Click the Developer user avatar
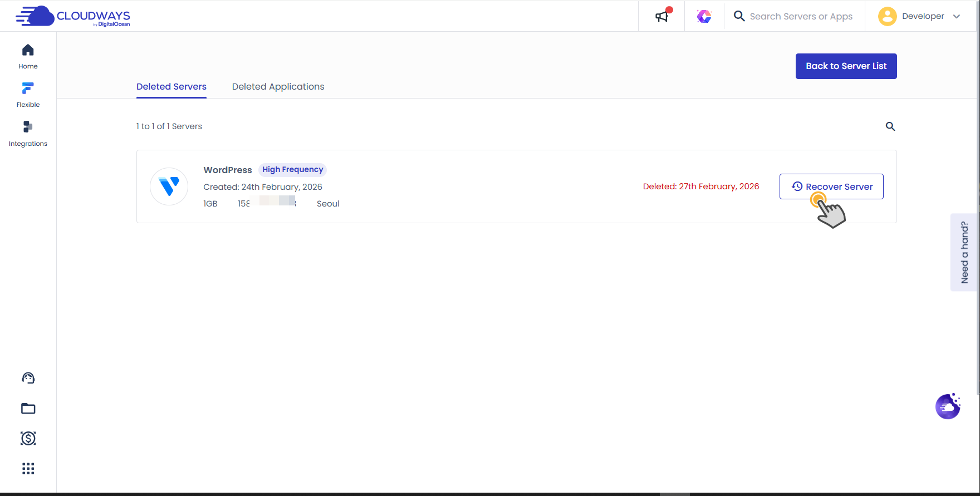Screen dimensions: 980x496 [887, 16]
